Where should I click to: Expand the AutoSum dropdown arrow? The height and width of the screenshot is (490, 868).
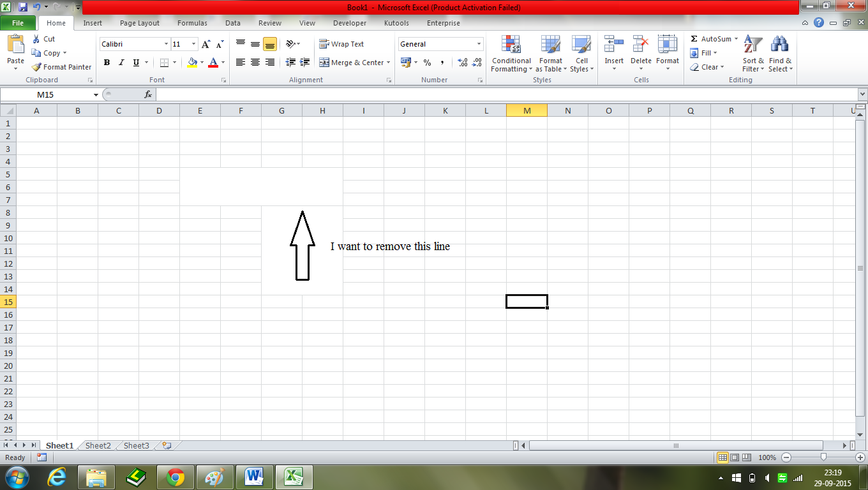tap(736, 39)
